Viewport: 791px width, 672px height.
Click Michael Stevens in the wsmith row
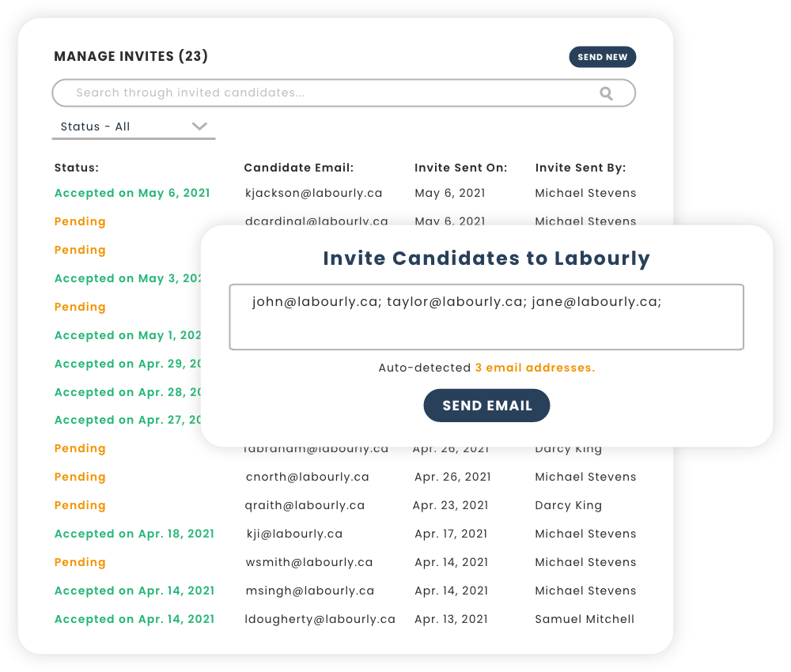pyautogui.click(x=585, y=562)
